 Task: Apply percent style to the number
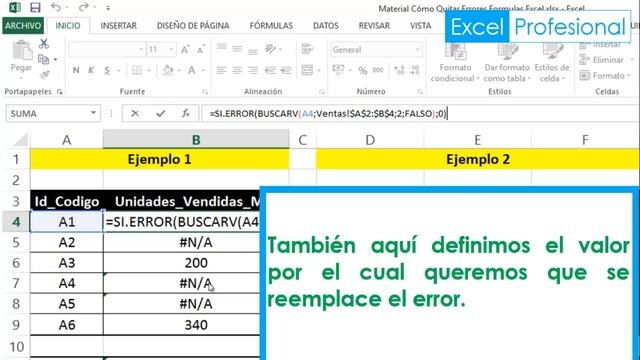pos(362,70)
